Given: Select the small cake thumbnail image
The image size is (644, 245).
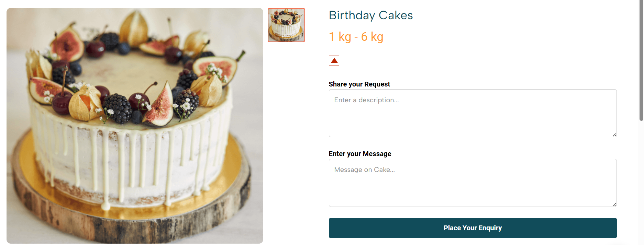Looking at the screenshot, I should coord(286,25).
